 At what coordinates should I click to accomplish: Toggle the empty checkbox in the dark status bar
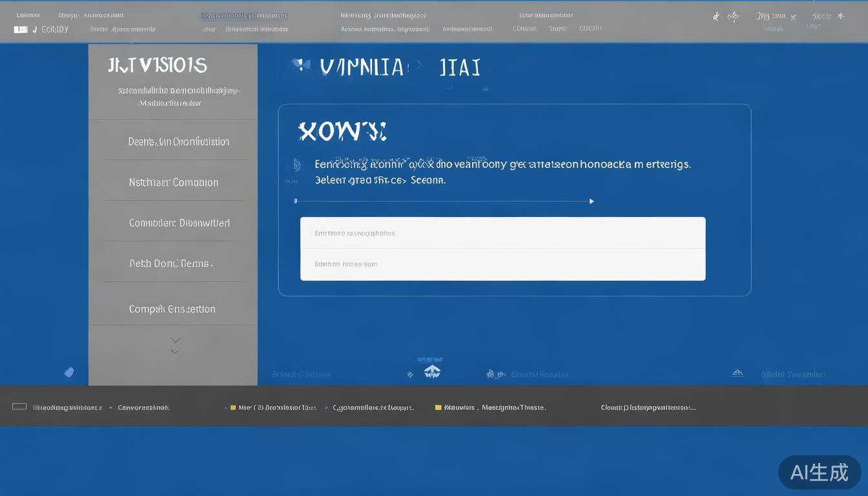click(x=19, y=407)
